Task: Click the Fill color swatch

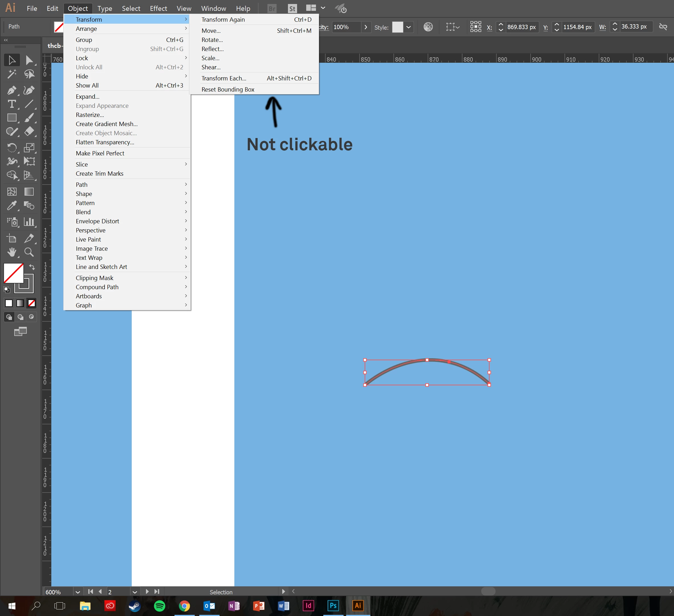Action: pos(13,273)
